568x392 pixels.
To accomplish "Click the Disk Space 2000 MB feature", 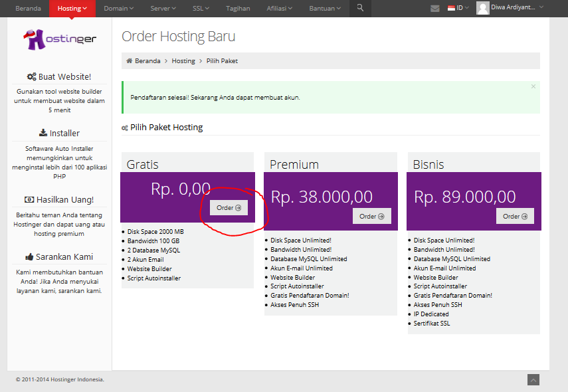I will pyautogui.click(x=155, y=231).
